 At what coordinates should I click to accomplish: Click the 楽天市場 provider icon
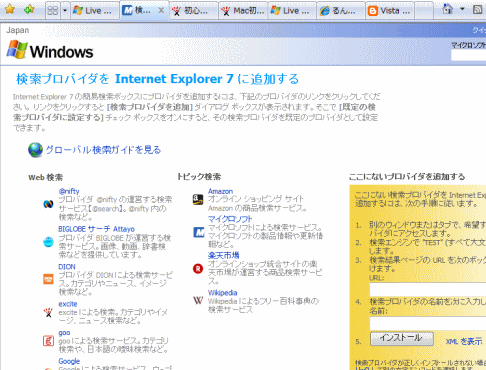coord(198,268)
